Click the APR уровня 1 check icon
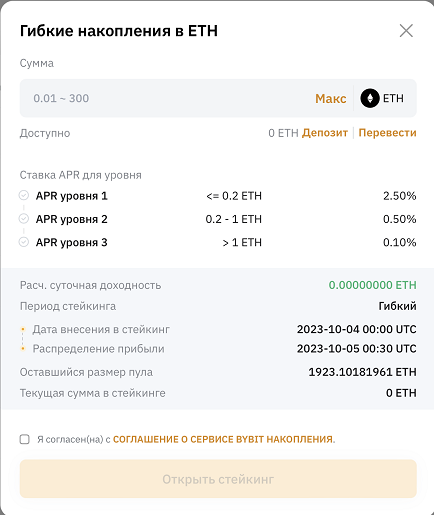Viewport: 434px width, 515px height. point(24,195)
